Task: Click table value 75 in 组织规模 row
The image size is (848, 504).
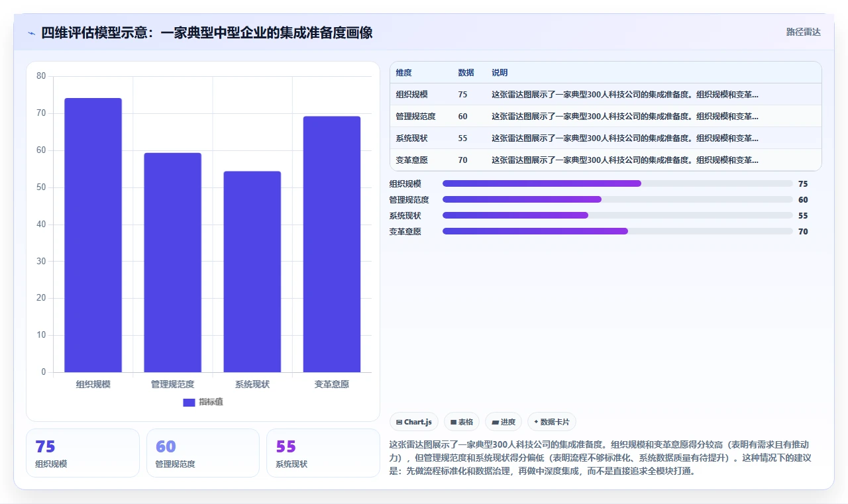Action: 462,95
